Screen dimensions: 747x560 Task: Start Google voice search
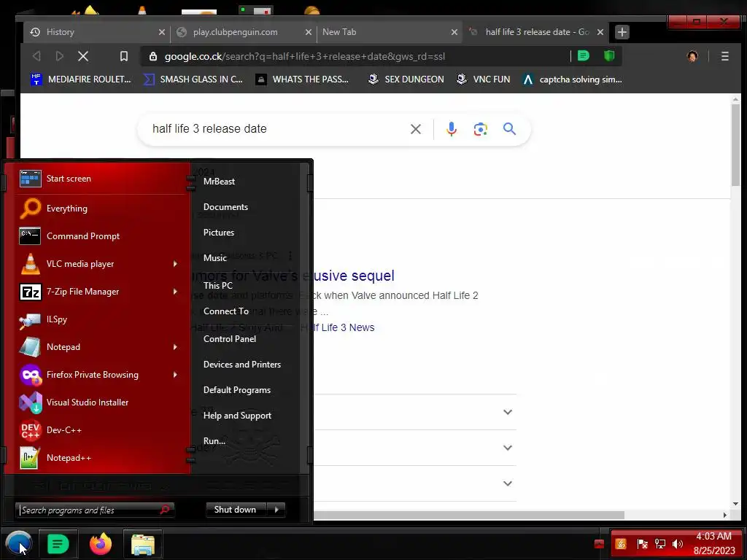[x=451, y=129]
